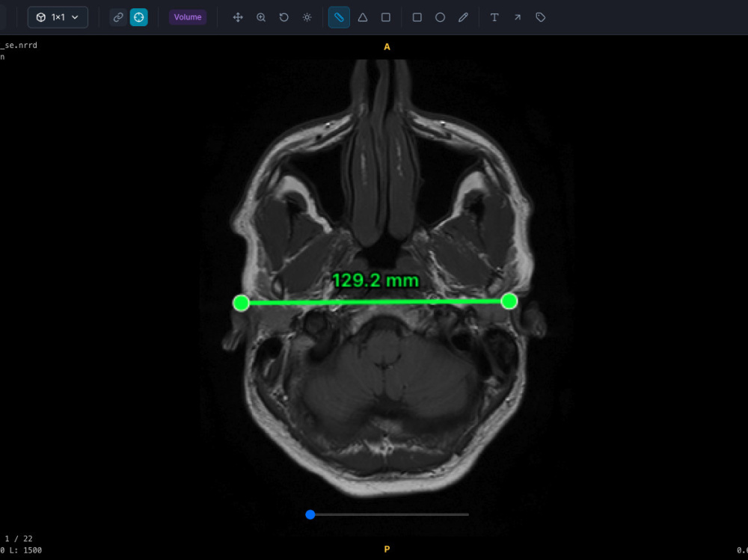This screenshot has height=560, width=748.
Task: Click the _se.nrrd filename text
Action: click(x=19, y=46)
